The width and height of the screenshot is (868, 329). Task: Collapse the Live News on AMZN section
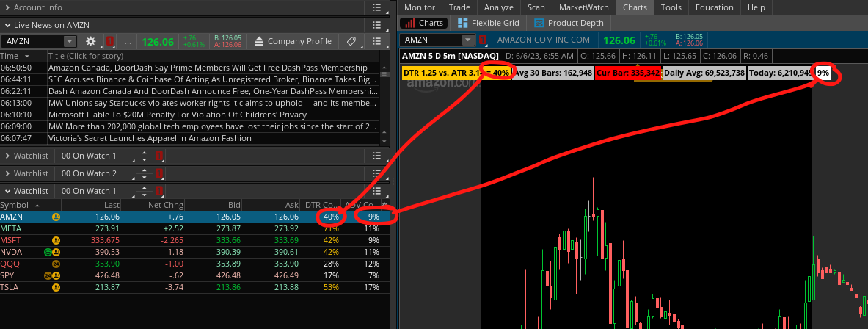point(8,25)
